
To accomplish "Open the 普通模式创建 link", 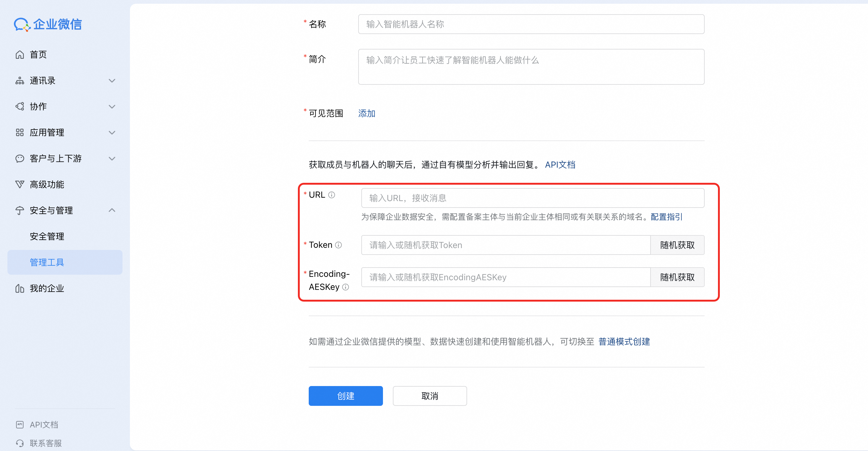I will (624, 341).
